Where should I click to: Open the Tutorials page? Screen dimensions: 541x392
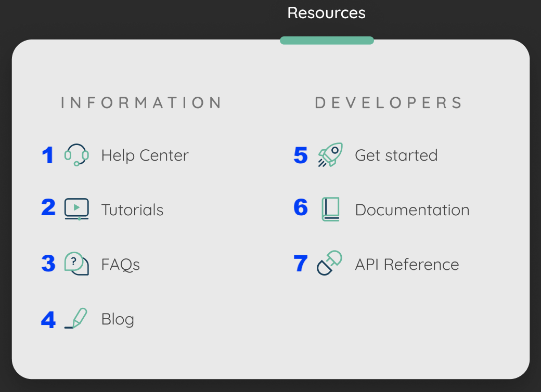[132, 210]
